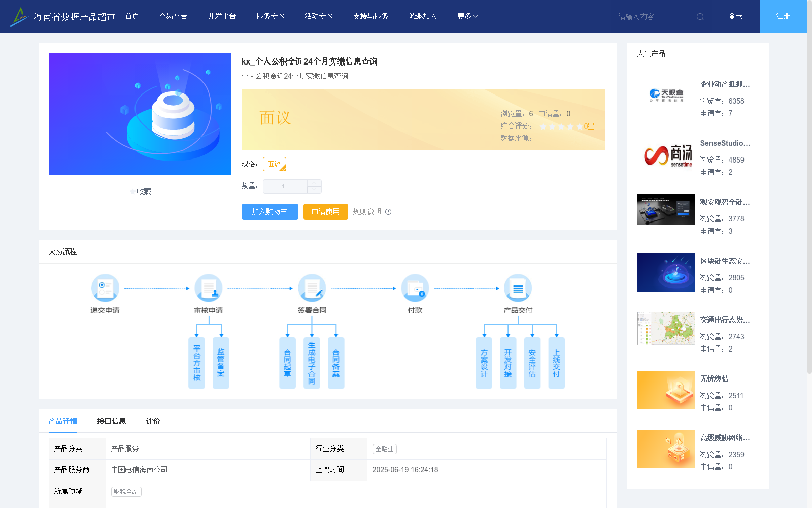Click the 监管备案 flow box
Screen dimensions: 812x508
click(221, 363)
